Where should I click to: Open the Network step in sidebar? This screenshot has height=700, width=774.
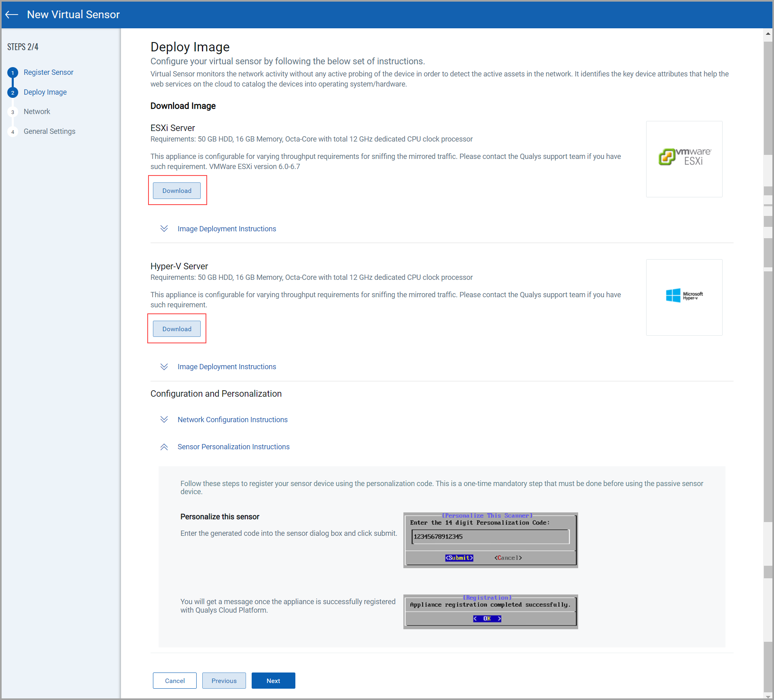pyautogui.click(x=37, y=112)
